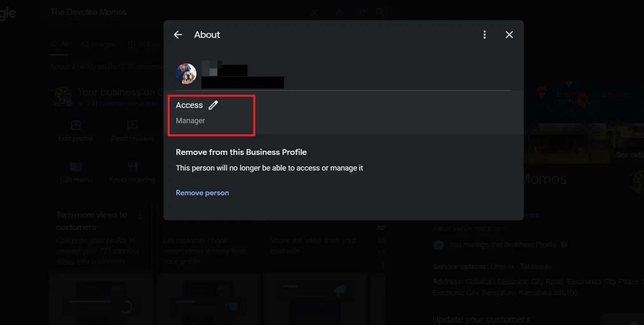
Task: Open the profile avatar thumbnail
Action: [x=186, y=73]
